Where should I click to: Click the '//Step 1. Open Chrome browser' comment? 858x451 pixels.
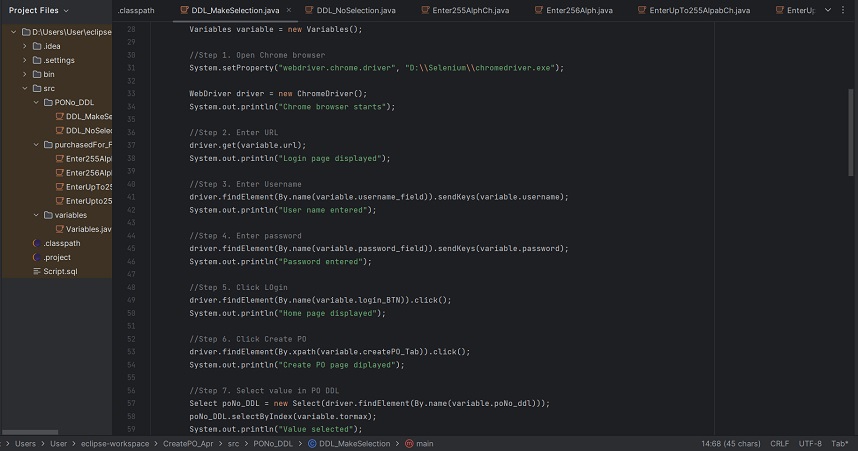point(257,55)
